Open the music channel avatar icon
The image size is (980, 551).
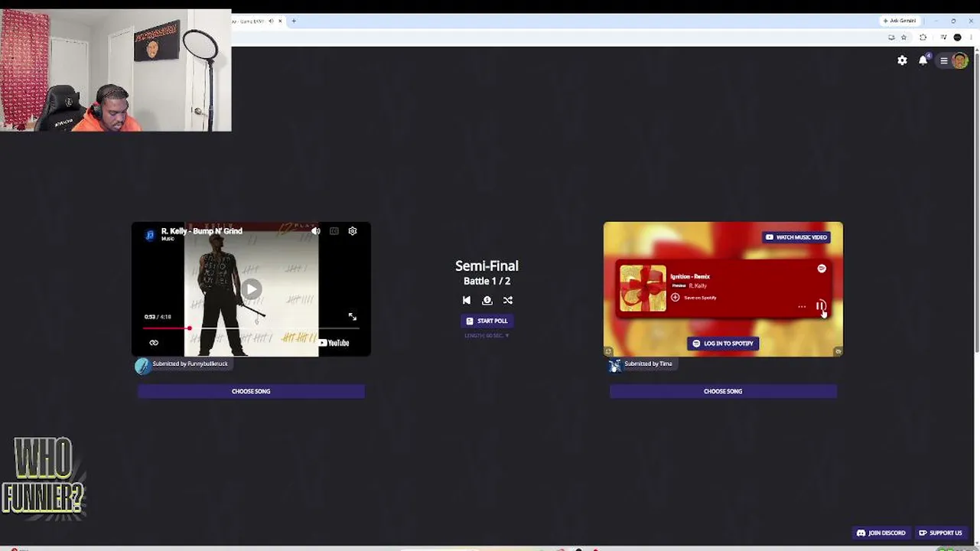[x=151, y=234]
